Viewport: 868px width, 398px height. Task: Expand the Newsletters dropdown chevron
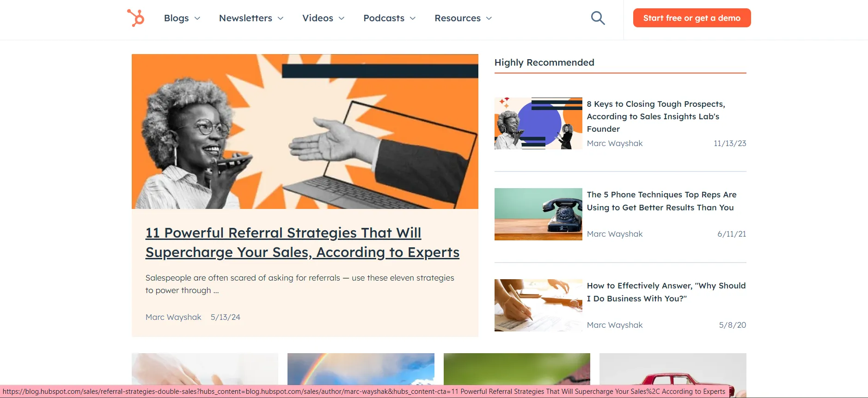[x=281, y=18]
